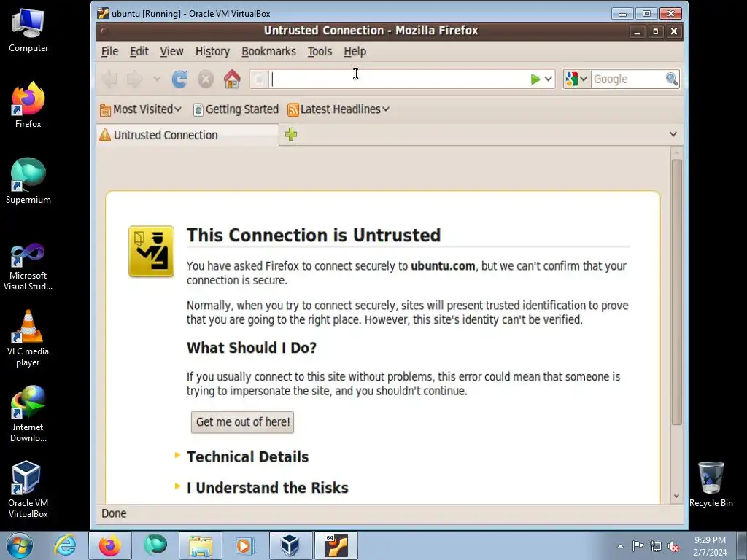Viewport: 747px width, 560px height.
Task: Click the VirtualBox icon in the VM window title bar
Action: point(102,13)
